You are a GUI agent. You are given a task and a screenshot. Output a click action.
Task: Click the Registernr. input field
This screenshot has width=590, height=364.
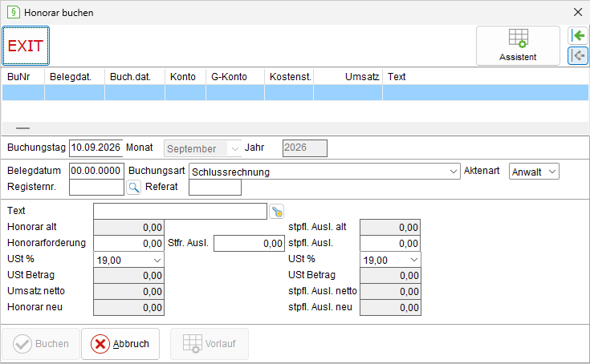click(96, 187)
